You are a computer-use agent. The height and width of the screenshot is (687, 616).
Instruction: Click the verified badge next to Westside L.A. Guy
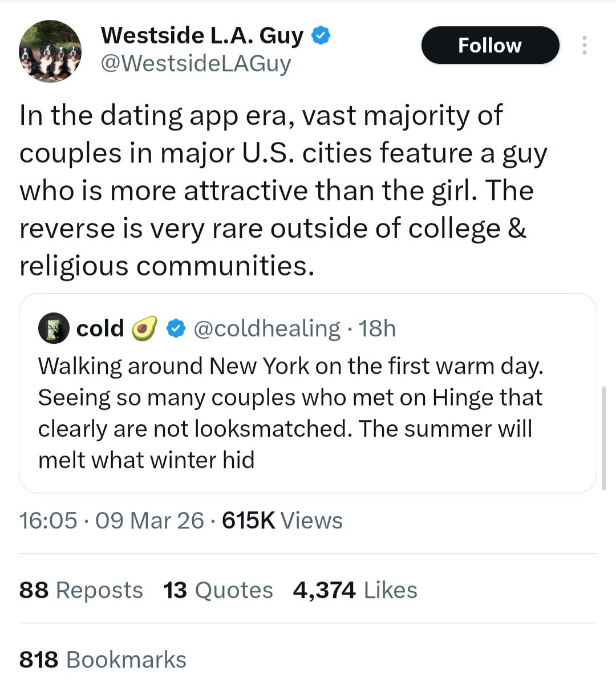coord(321,35)
